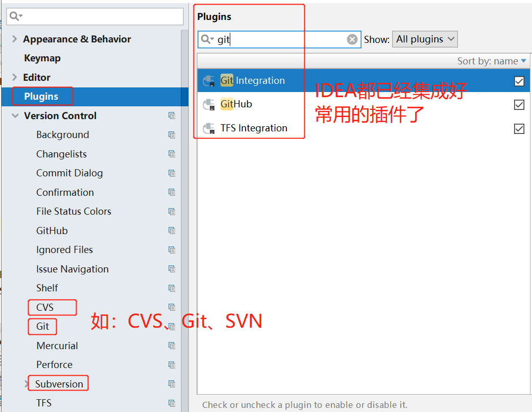Open the Commit Dialog settings
The height and width of the screenshot is (412, 532).
[x=69, y=173]
